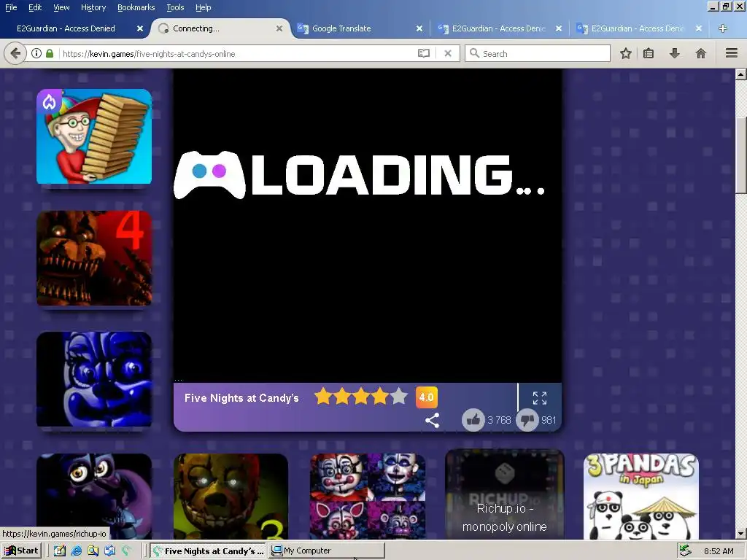
Task: Click the 4.0 rating badge
Action: [x=426, y=397]
